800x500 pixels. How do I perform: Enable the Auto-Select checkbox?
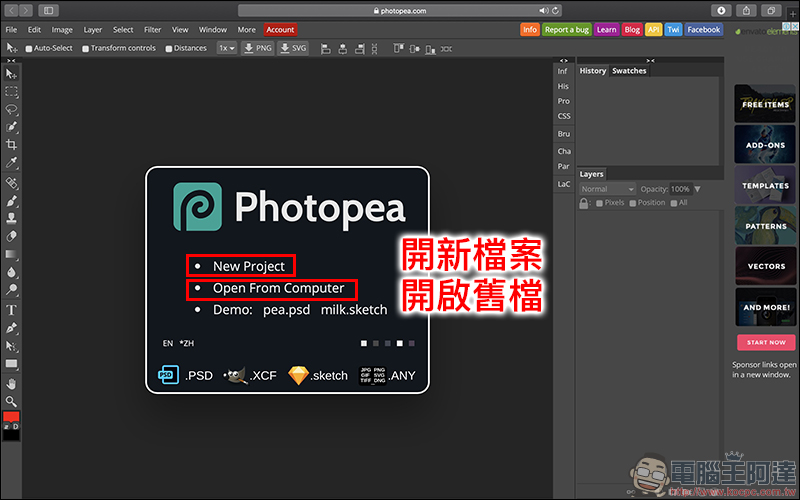[x=29, y=48]
